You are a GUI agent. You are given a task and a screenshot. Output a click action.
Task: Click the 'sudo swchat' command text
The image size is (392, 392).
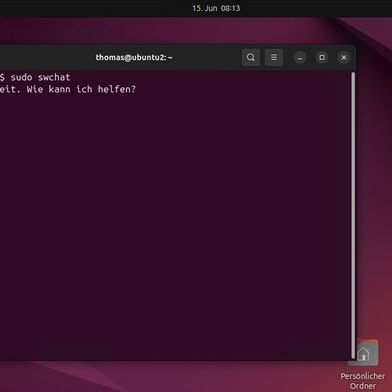click(x=40, y=77)
